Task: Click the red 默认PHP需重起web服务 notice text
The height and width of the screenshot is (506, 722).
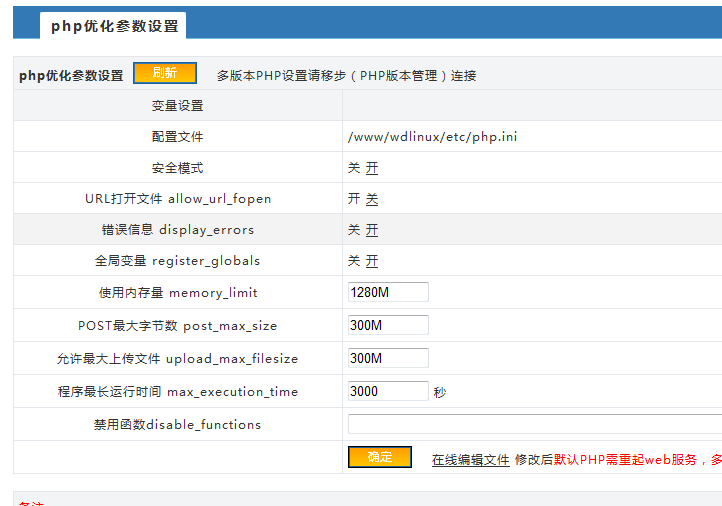Action: 626,459
